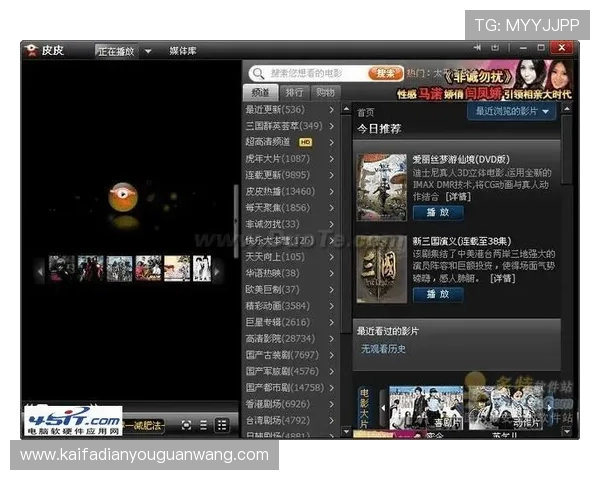
Task: Select 欧美巨制(37) channel row
Action: point(290,290)
